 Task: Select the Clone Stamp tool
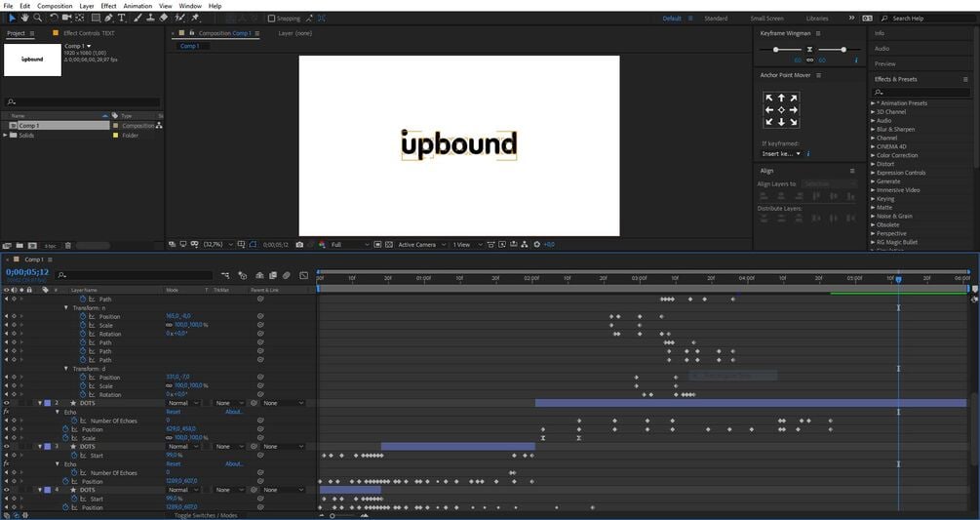tap(150, 19)
